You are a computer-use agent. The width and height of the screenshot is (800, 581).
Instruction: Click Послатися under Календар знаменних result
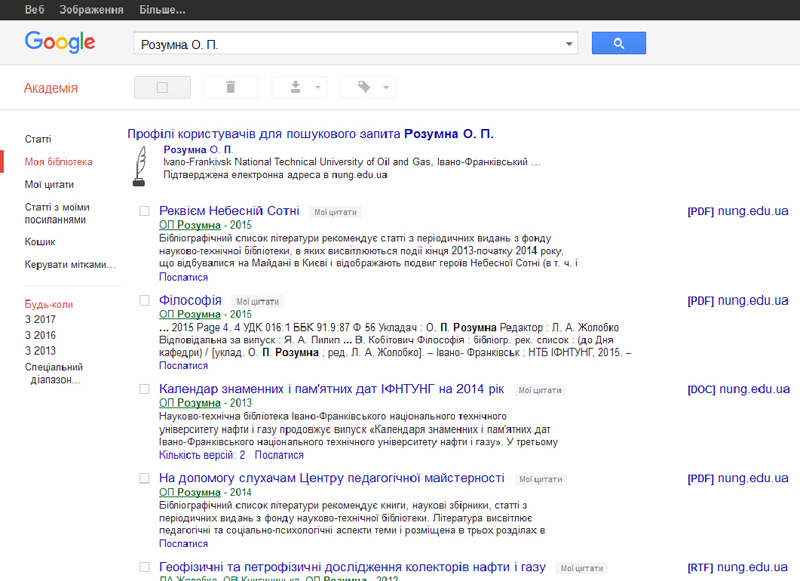pyautogui.click(x=279, y=455)
